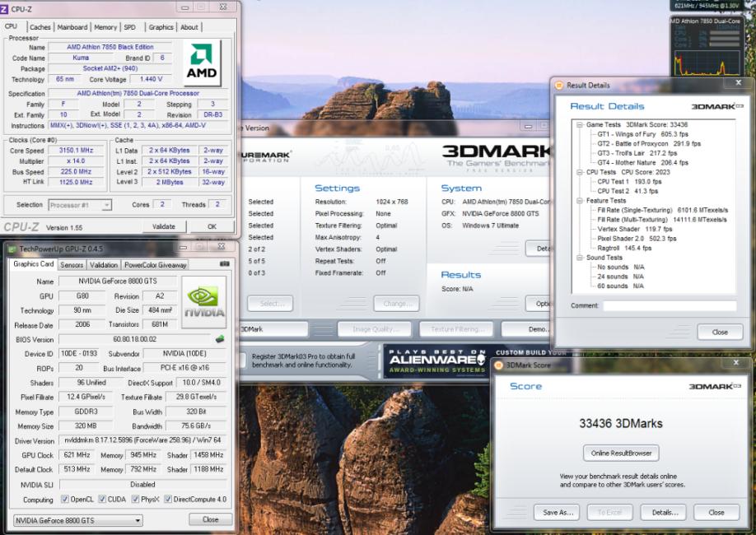Click the Driver Version field in GPU-Z
The height and width of the screenshot is (535, 756).
point(142,440)
